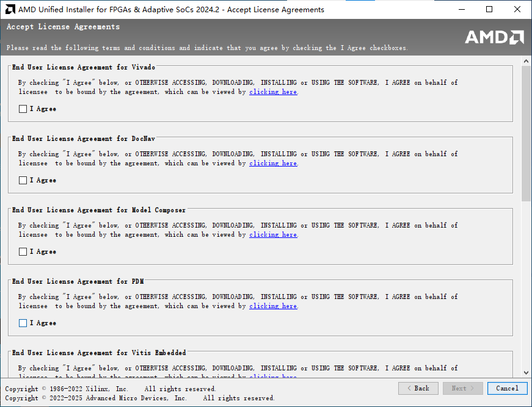Viewport: 532px width, 407px height.
Task: Close the installer window
Action: point(517,10)
